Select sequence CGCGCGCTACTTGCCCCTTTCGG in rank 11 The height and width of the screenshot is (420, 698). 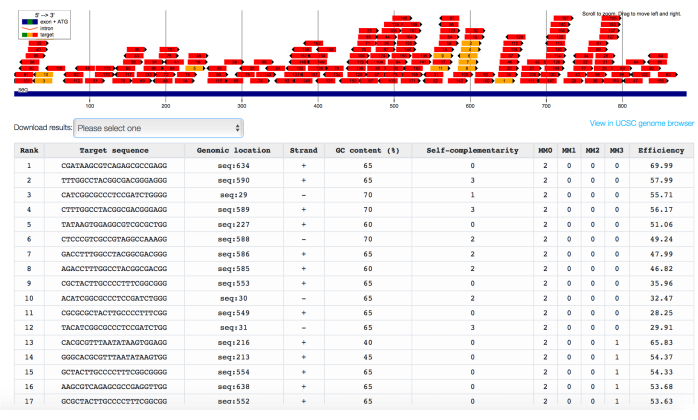pyautogui.click(x=114, y=313)
